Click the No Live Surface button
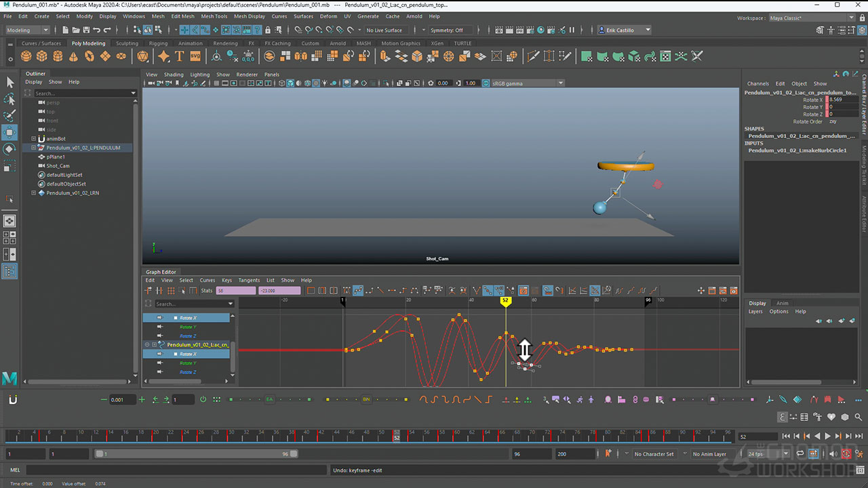 [x=384, y=30]
